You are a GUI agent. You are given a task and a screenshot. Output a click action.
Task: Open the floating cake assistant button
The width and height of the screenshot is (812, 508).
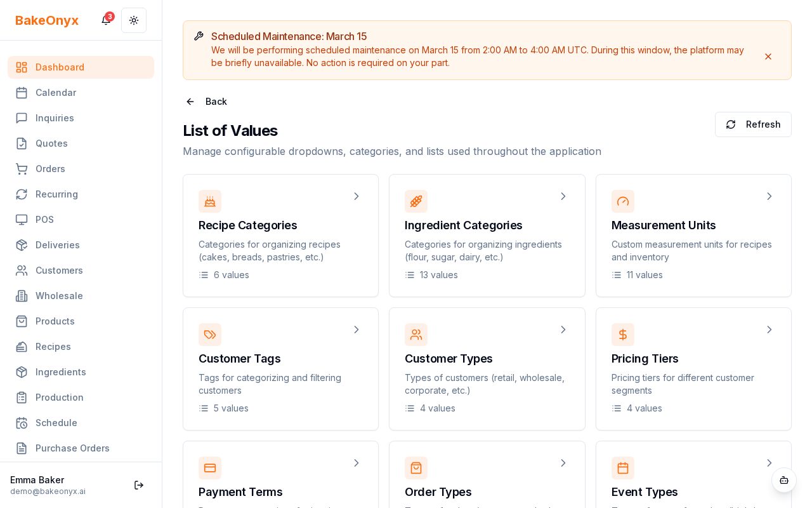[784, 481]
